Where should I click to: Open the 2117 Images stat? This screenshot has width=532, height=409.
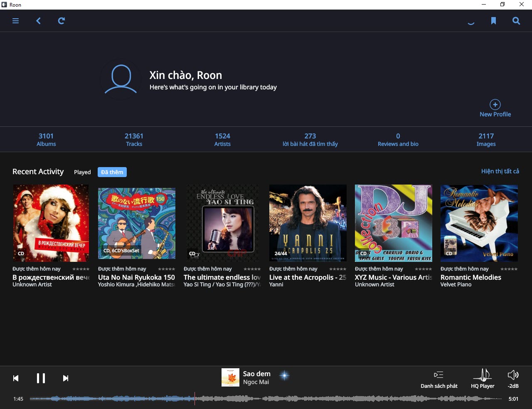486,140
